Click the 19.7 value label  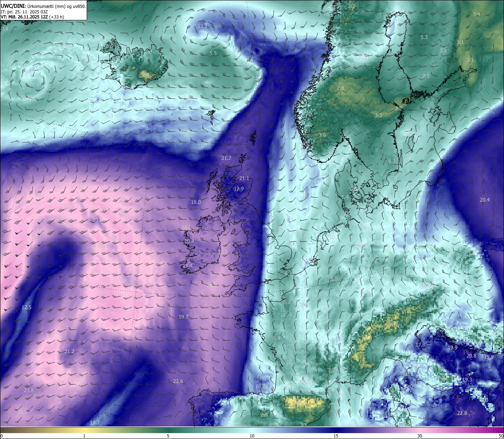pyautogui.click(x=183, y=317)
